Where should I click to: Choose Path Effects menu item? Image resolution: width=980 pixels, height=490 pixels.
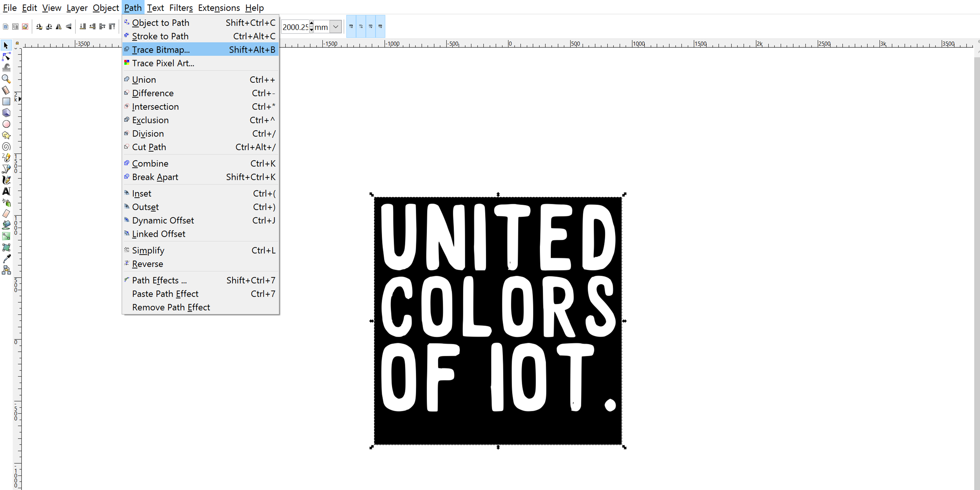pos(200,280)
